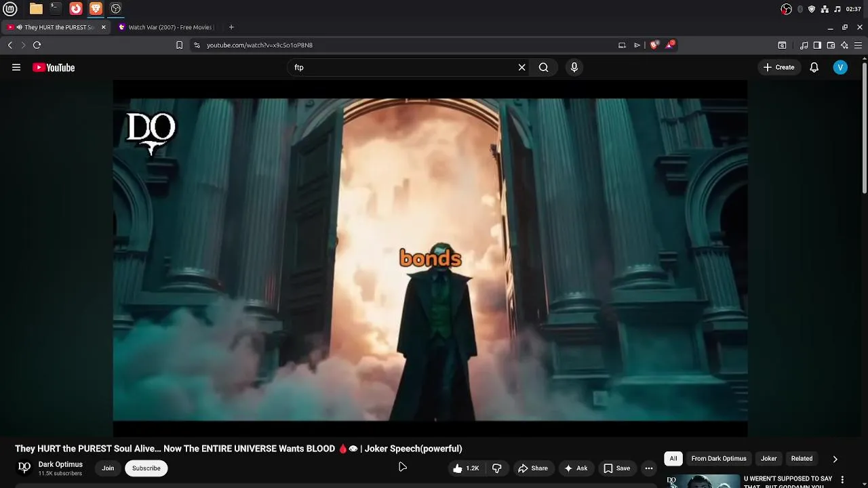Image resolution: width=868 pixels, height=488 pixels.
Task: Open YouTube notifications bell
Action: [814, 67]
